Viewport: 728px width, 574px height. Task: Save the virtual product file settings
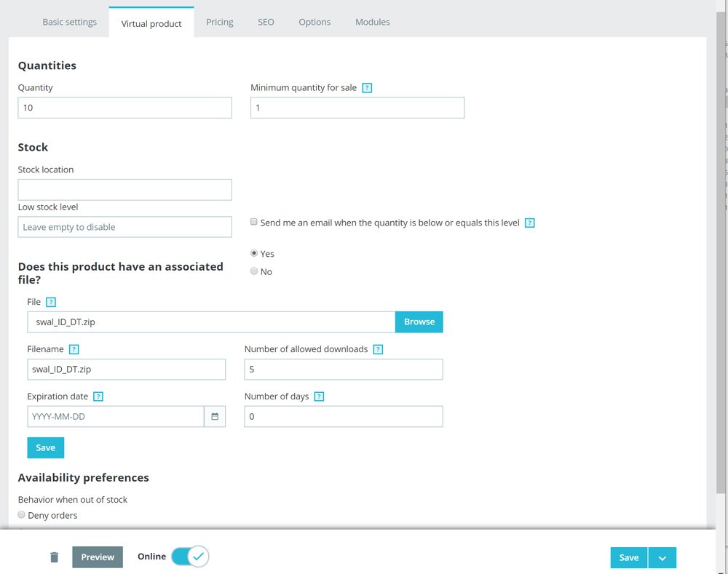45,447
